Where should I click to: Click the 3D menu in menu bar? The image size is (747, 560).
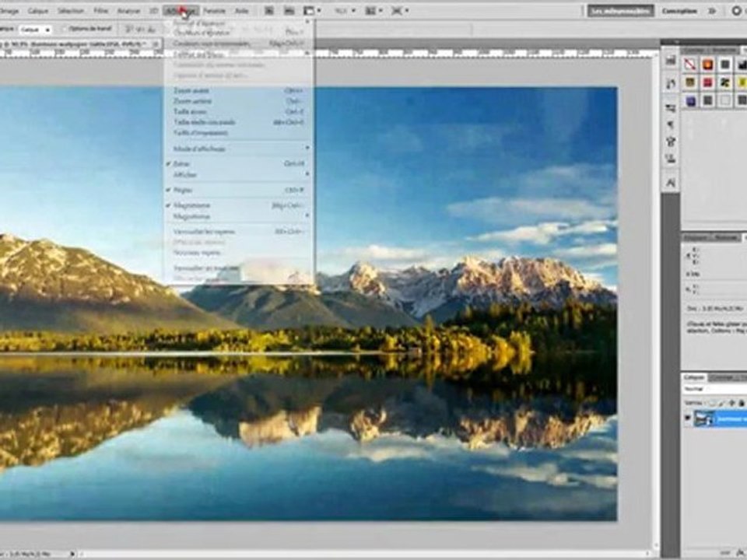(153, 10)
